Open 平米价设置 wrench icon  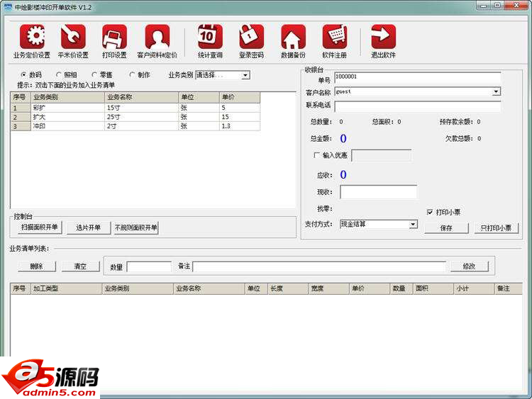73,37
